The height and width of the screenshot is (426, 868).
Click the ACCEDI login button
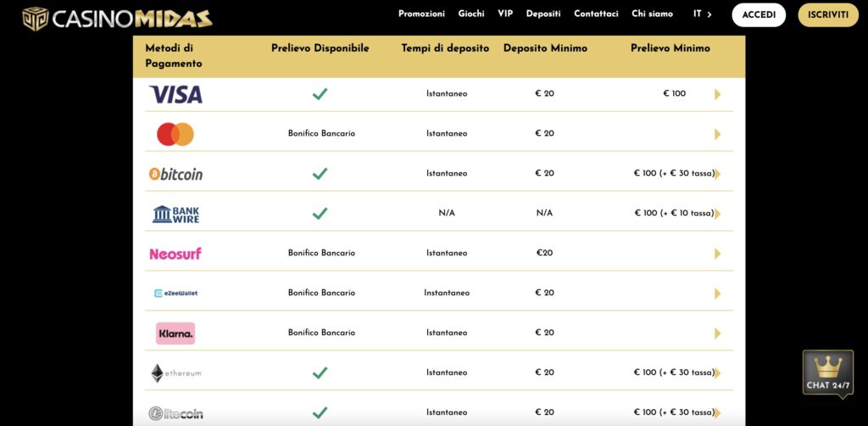click(x=759, y=15)
